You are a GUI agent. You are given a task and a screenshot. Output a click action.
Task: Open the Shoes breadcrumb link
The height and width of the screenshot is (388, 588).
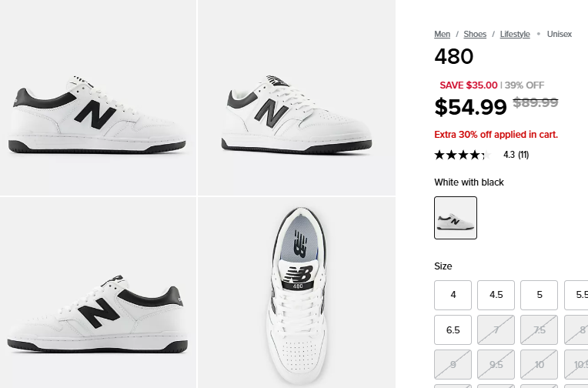[x=475, y=34]
